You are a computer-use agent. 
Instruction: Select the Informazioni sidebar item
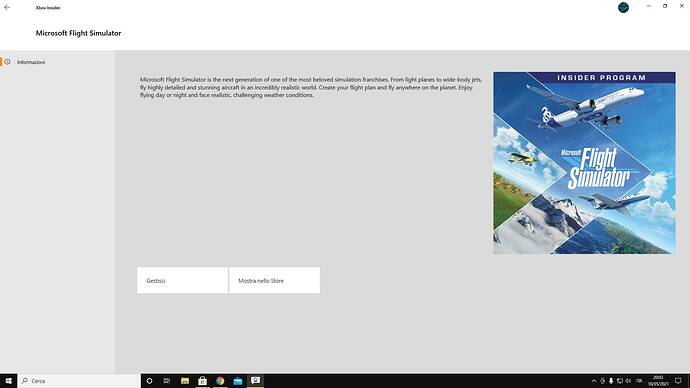[x=58, y=62]
